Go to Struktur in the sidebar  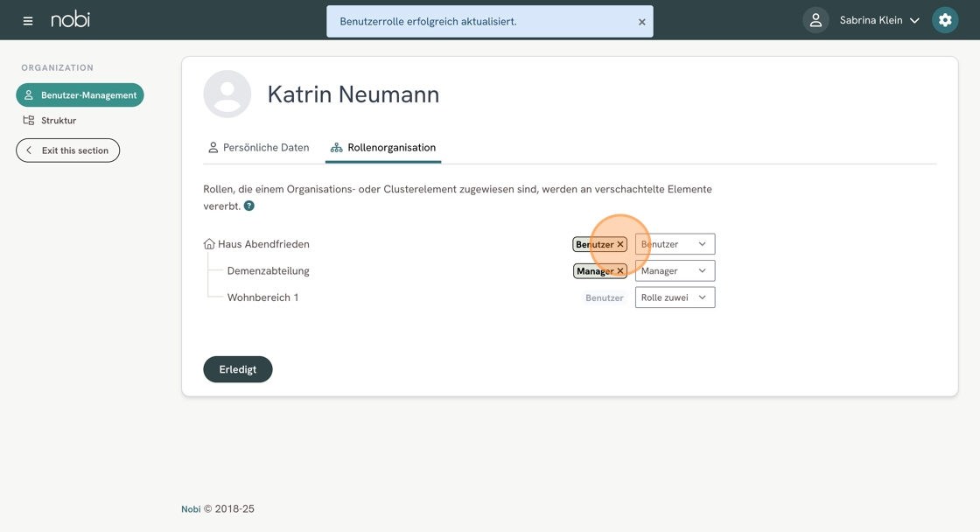(x=59, y=121)
